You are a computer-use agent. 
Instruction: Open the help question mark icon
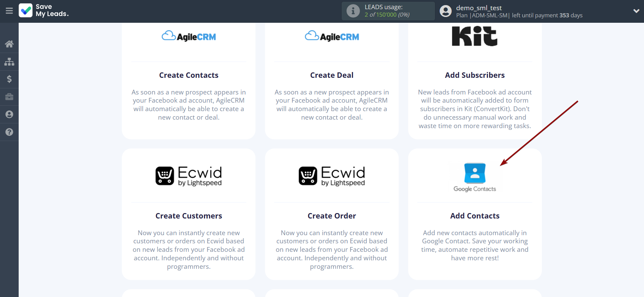click(9, 132)
